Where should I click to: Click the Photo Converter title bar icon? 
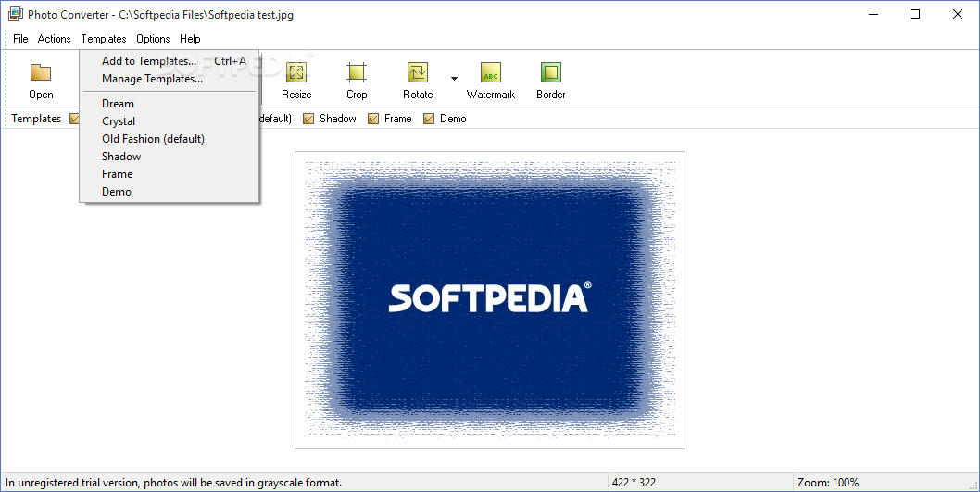(15, 14)
